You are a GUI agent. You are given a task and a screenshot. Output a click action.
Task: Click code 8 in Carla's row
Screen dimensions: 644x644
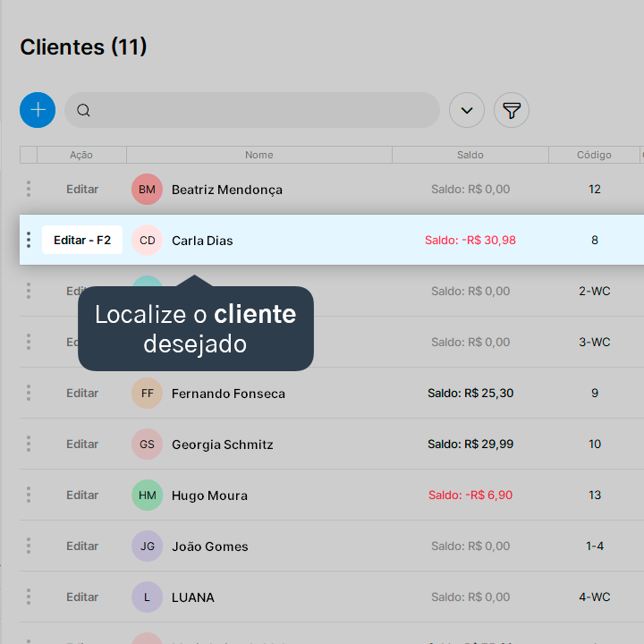[x=594, y=240]
